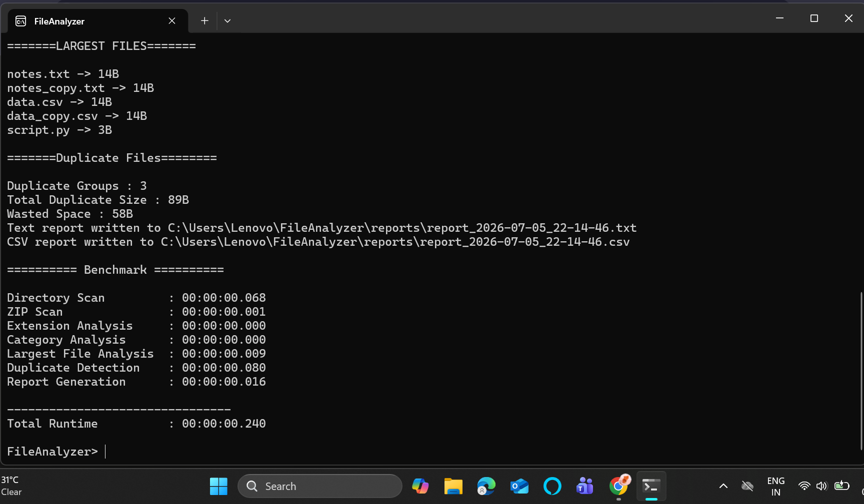Image resolution: width=864 pixels, height=504 pixels.
Task: Maximize the terminal window
Action: (814, 18)
